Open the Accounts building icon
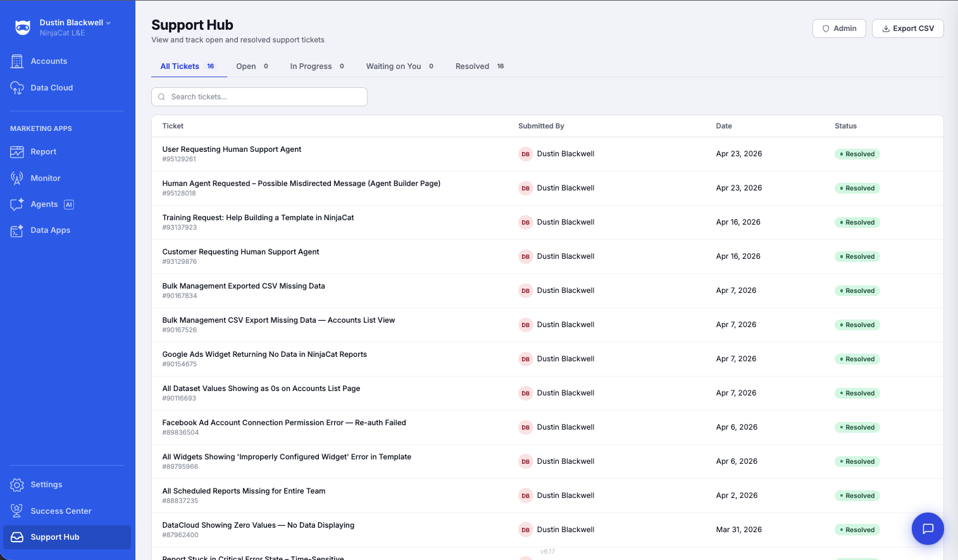 [17, 61]
